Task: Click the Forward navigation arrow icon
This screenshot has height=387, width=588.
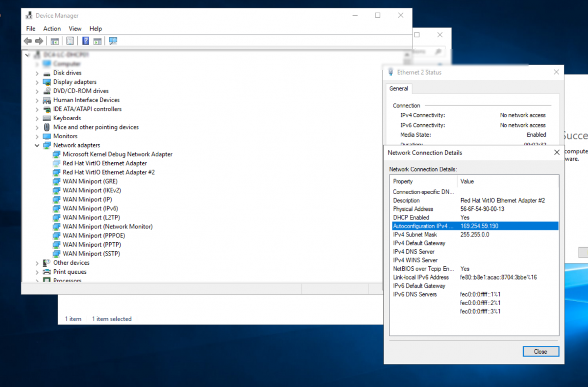Action: [39, 41]
